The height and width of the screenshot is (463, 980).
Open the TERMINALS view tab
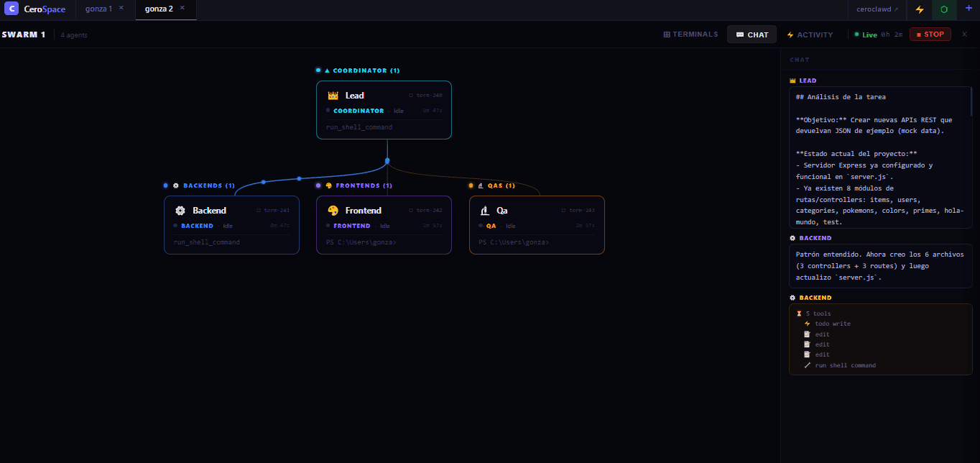[690, 35]
